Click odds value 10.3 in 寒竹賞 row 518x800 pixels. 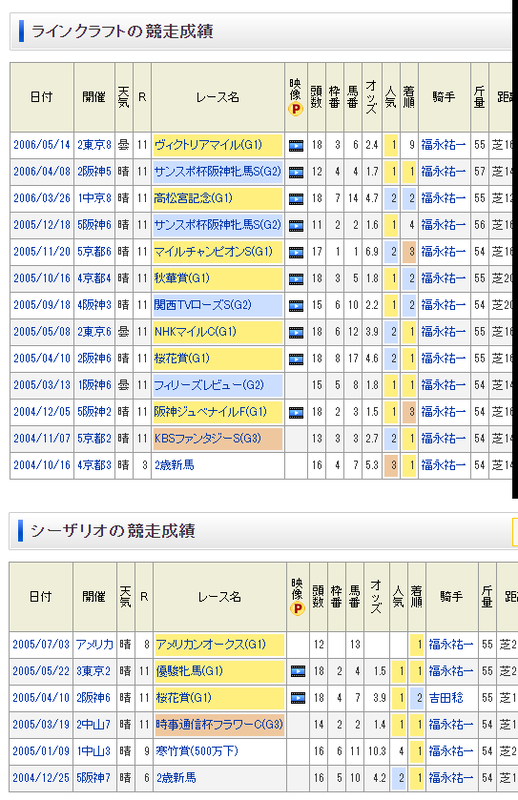[x=377, y=751]
